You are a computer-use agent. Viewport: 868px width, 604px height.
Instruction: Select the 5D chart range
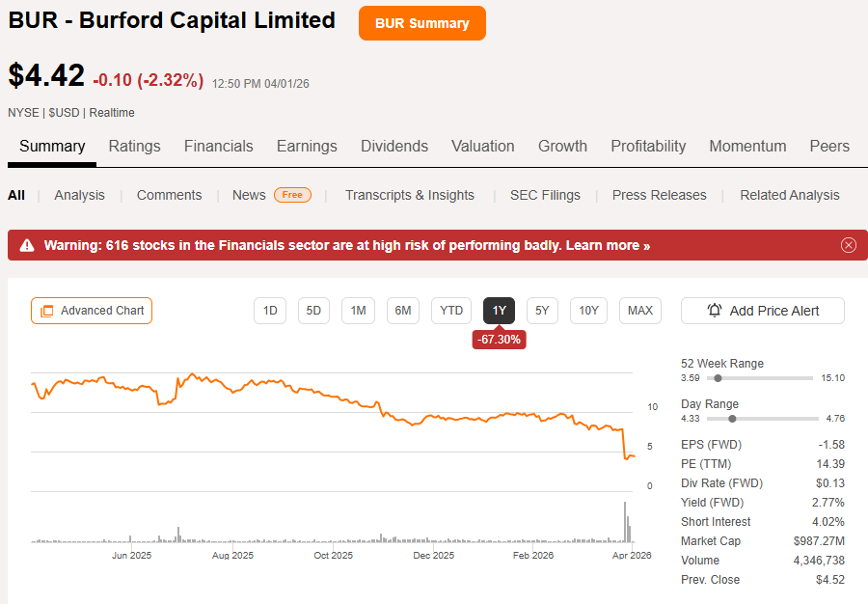313,311
